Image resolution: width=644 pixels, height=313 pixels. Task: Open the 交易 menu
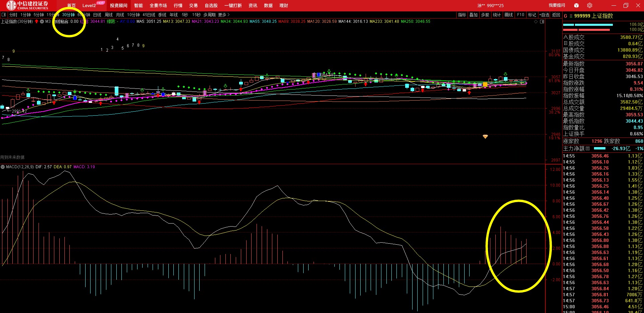click(194, 5)
